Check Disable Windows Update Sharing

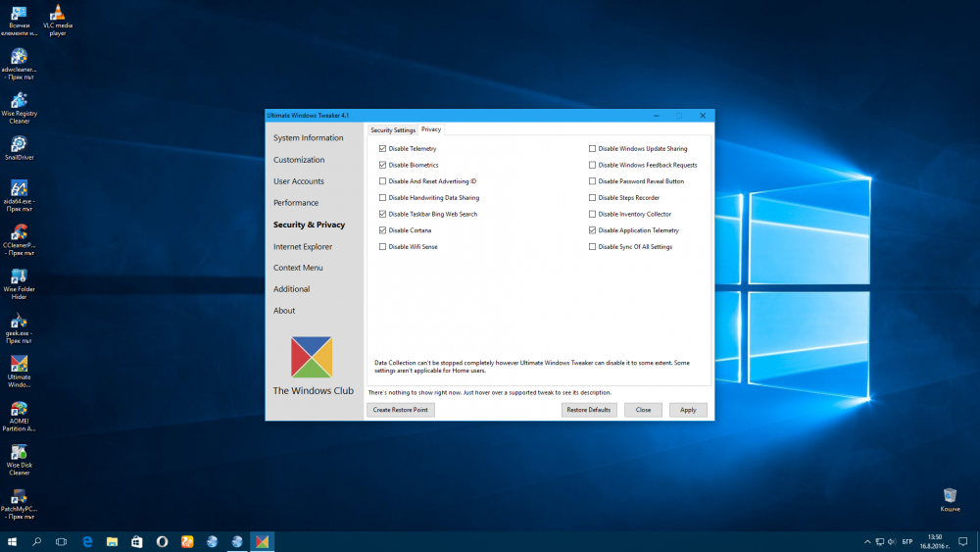click(x=592, y=149)
